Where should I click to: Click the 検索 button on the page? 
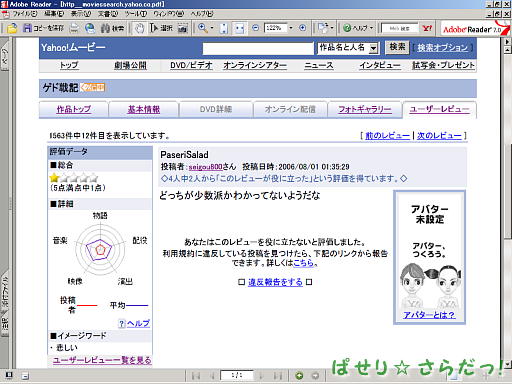point(397,47)
